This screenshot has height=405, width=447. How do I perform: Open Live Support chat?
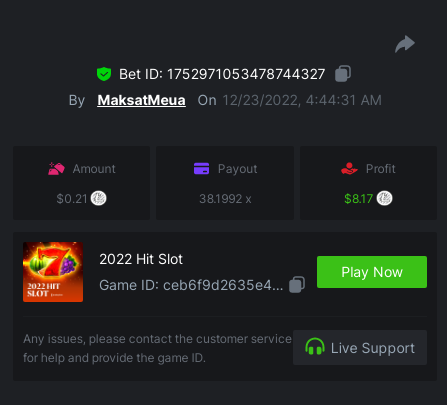click(360, 348)
